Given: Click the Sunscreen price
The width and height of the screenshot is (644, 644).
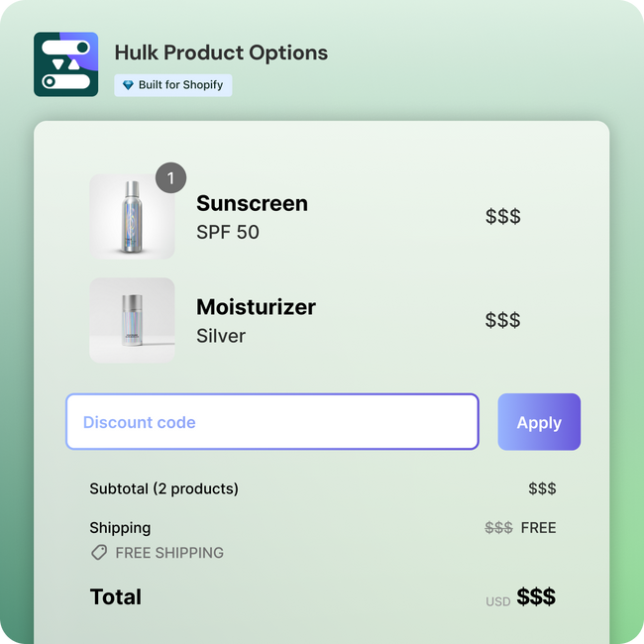Looking at the screenshot, I should point(503,217).
